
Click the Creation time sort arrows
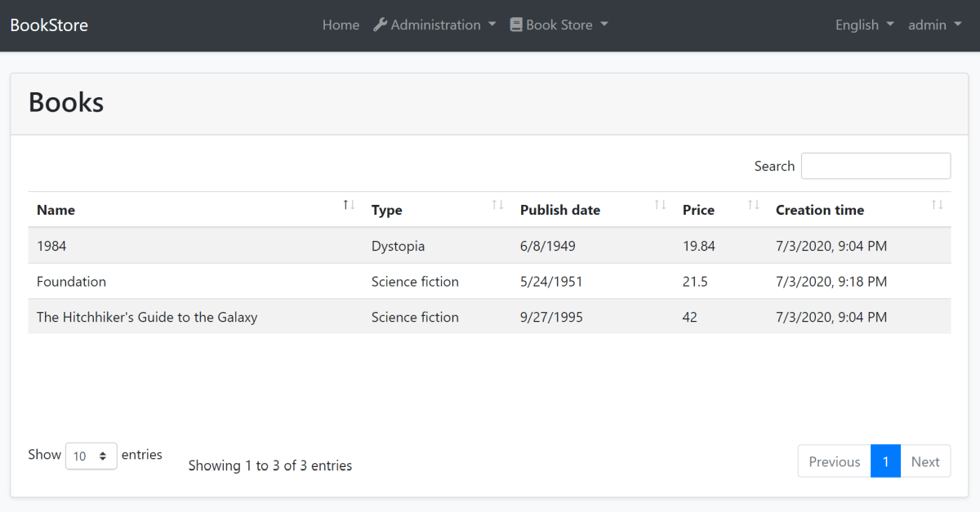937,204
